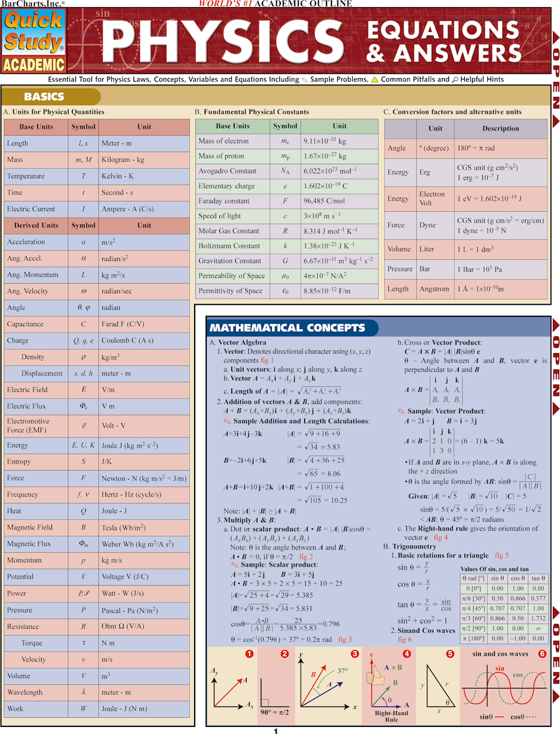The height and width of the screenshot is (734, 560).
Task: Select the 'Permittivity of Space' row
Action: click(x=287, y=291)
